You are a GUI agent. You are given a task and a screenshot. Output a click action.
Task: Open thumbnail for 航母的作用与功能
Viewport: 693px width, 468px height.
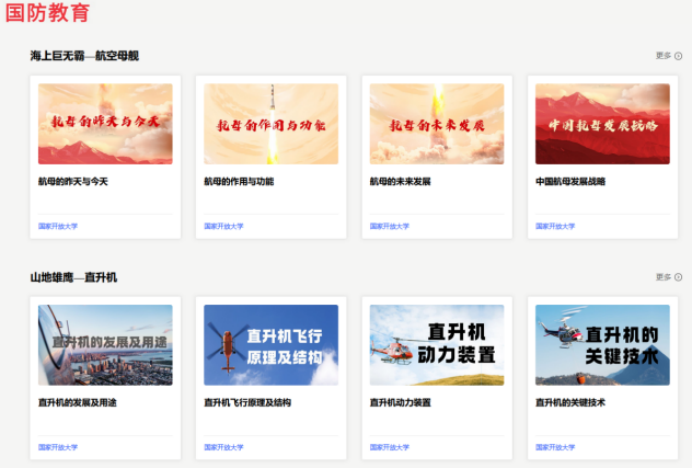pos(270,124)
